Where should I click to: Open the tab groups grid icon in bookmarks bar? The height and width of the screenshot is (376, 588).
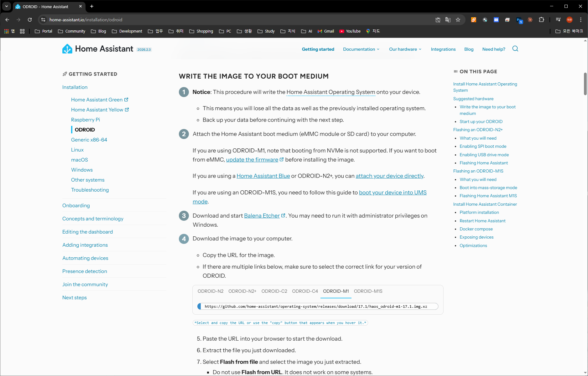click(22, 31)
